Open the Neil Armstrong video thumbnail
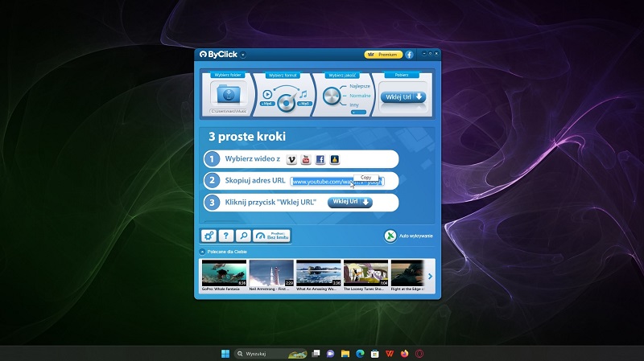This screenshot has width=644, height=361. point(271,273)
